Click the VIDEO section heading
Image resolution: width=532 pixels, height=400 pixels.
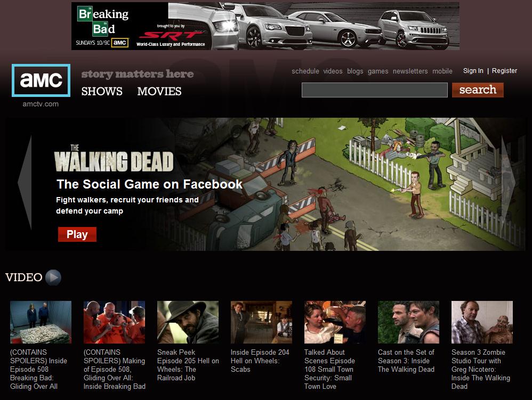(24, 277)
